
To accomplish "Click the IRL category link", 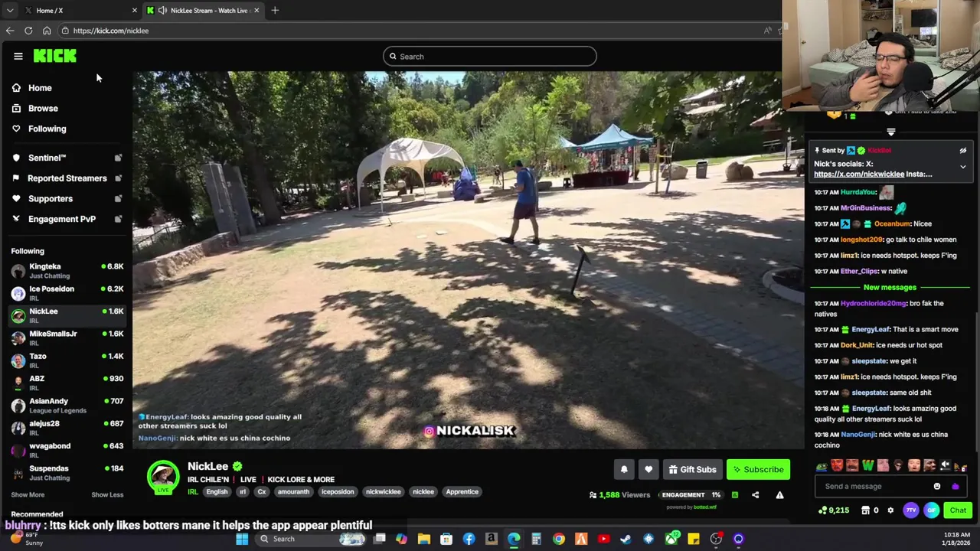I will pos(193,492).
